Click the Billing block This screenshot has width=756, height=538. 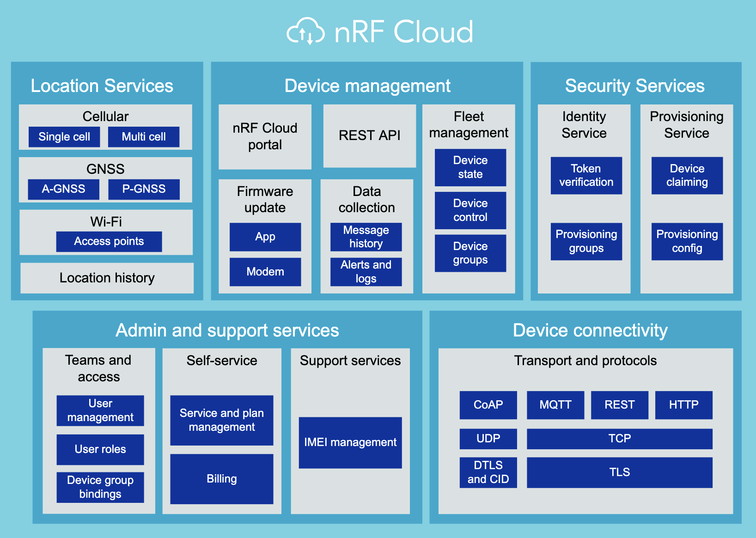tap(222, 479)
